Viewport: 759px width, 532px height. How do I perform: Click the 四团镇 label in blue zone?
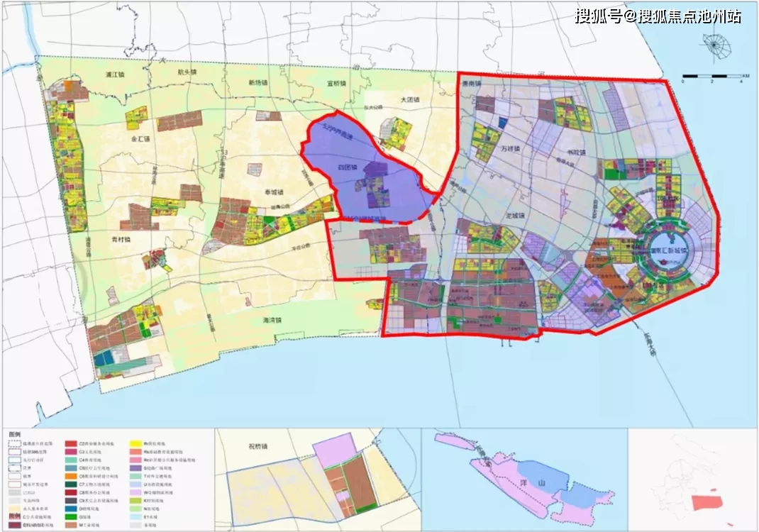pos(347,167)
